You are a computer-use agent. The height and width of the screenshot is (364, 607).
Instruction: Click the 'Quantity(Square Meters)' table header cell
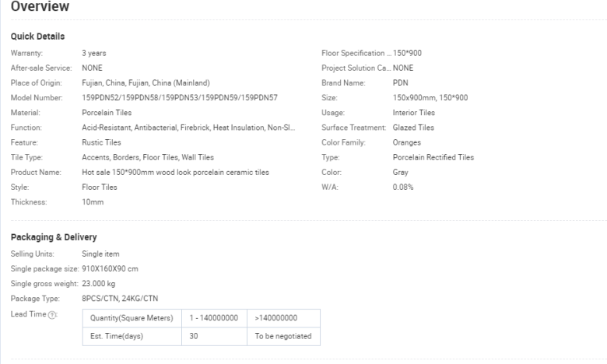tap(131, 318)
